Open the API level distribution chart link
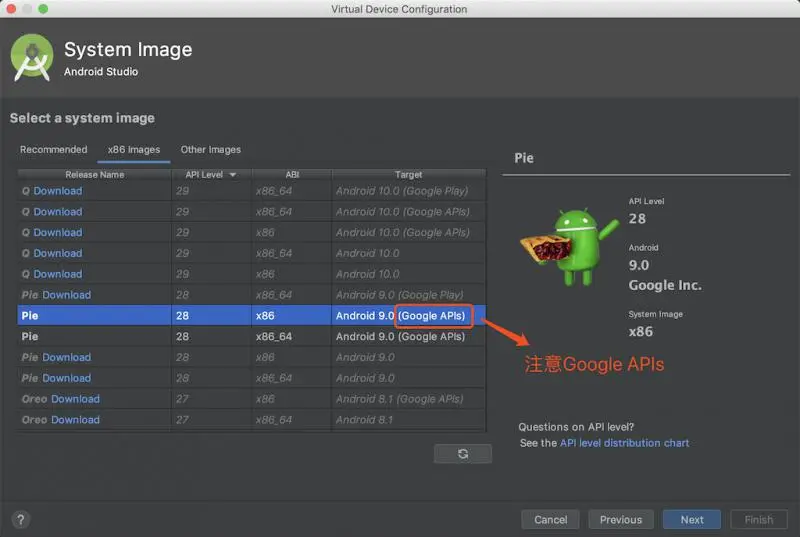The image size is (800, 537). (624, 443)
